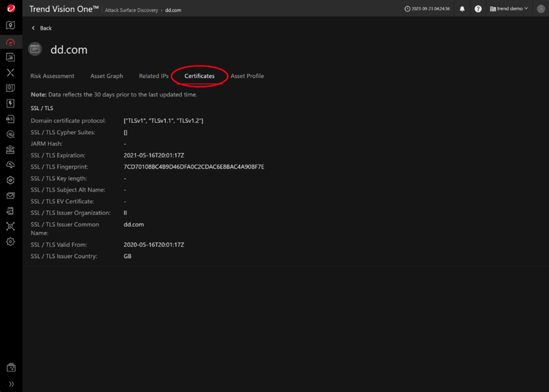Image resolution: width=549 pixels, height=392 pixels.
Task: Click the SSL / TLS section heading
Action: click(42, 108)
